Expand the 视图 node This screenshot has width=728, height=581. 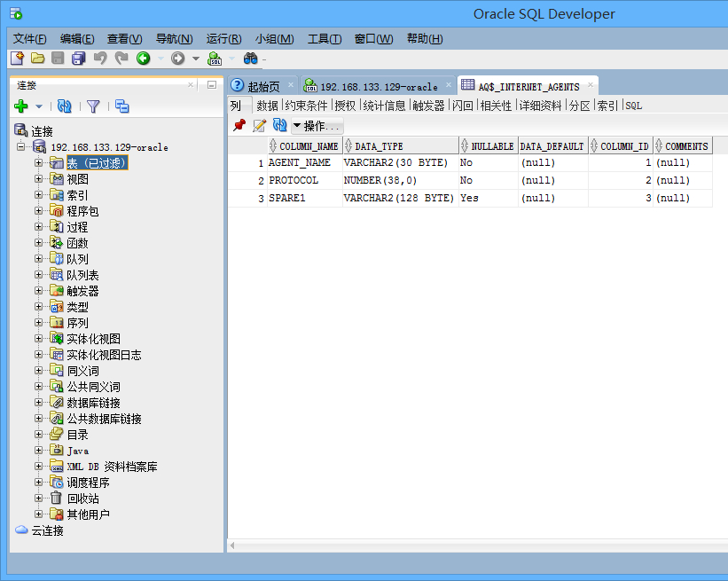click(38, 179)
